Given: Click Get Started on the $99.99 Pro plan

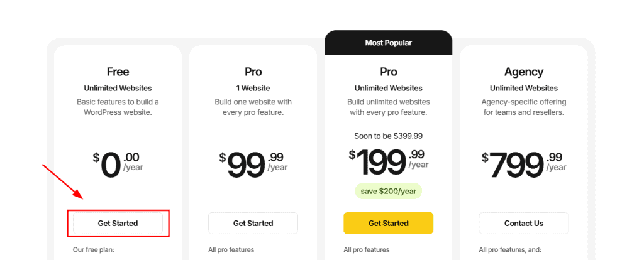Looking at the screenshot, I should [x=253, y=224].
